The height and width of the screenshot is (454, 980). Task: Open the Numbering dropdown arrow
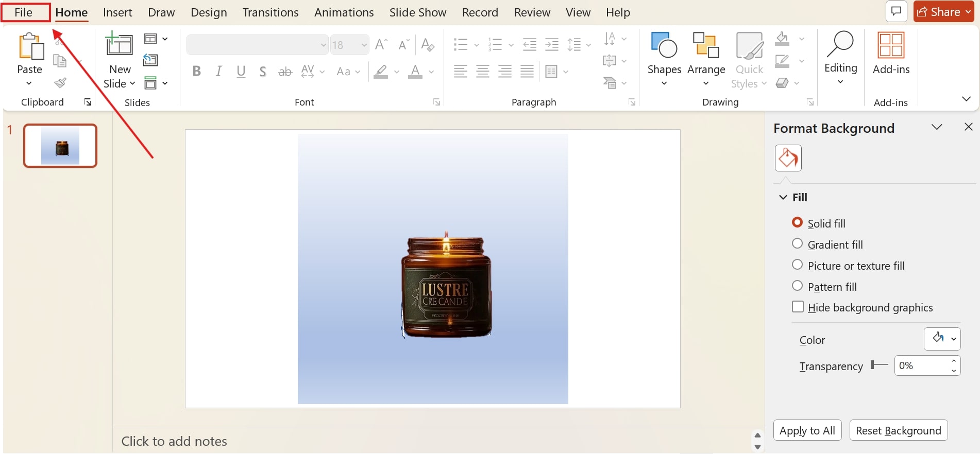511,45
